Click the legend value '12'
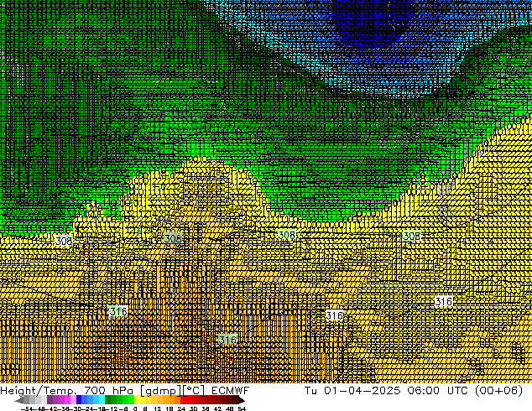532x411 pixels. coord(158,408)
